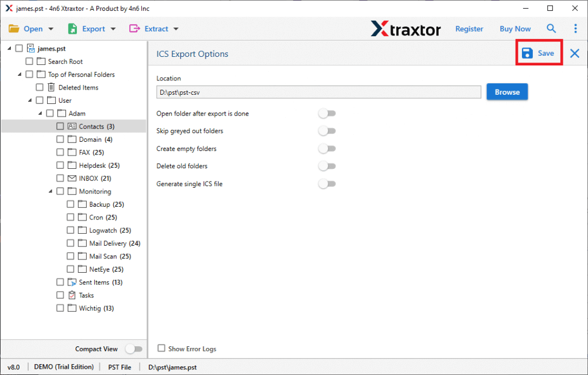Toggle Open folder after export is done

327,113
